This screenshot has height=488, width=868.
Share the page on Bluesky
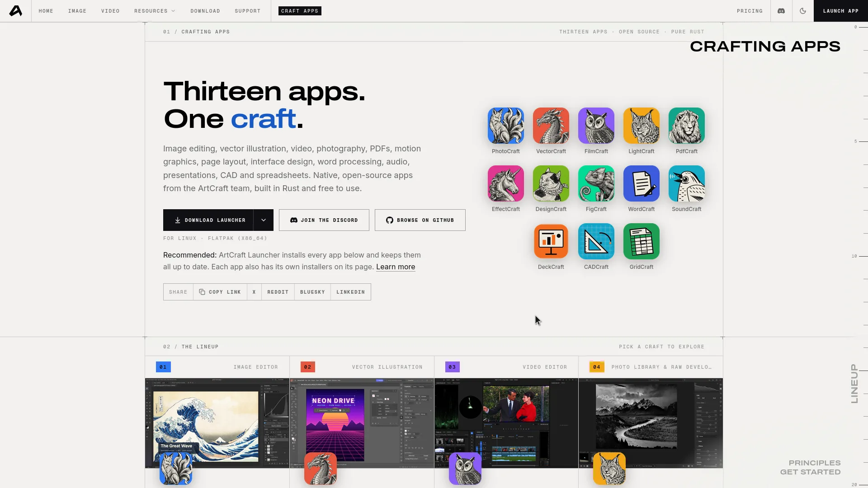(x=312, y=292)
